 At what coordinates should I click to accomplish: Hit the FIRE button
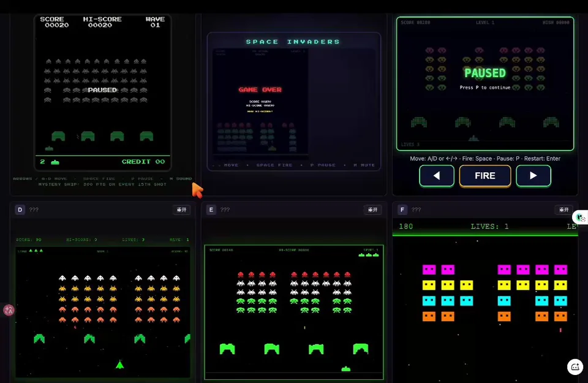pyautogui.click(x=485, y=175)
